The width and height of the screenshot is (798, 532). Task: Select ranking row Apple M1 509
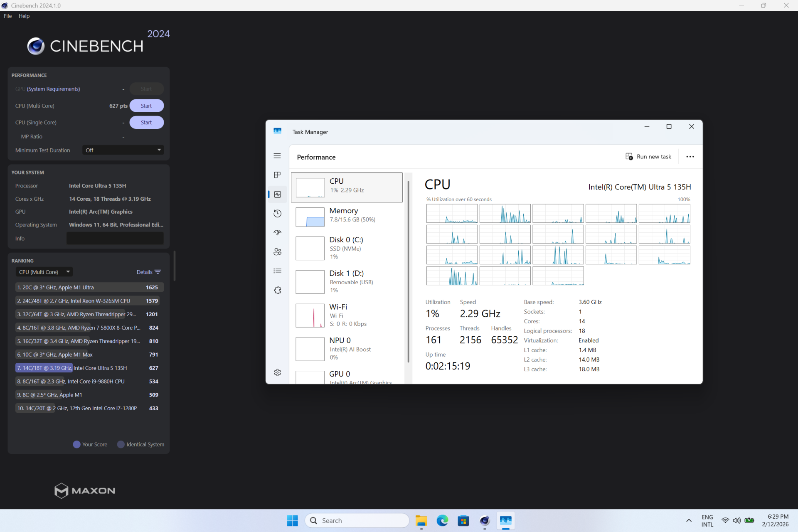pyautogui.click(x=89, y=395)
